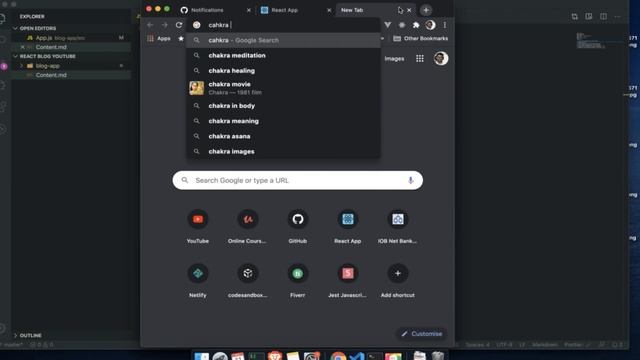Click the voice search microphone icon
The image size is (640, 360).
(x=411, y=180)
